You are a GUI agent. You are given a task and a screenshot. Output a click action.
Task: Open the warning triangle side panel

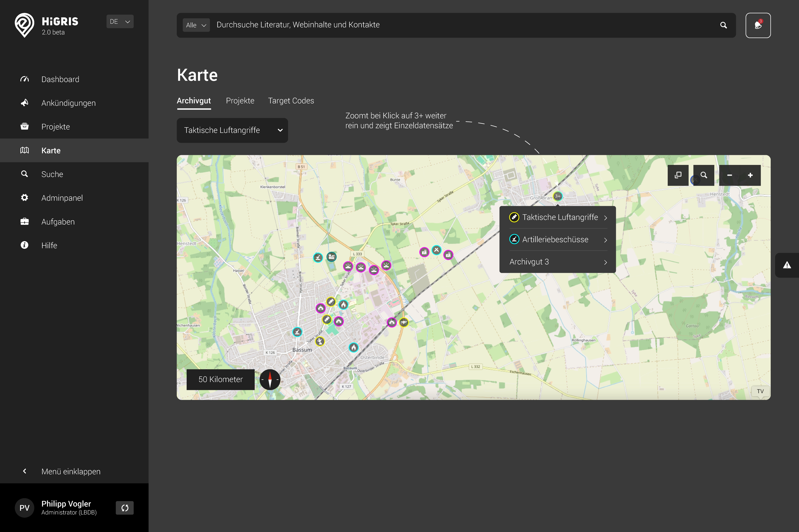coord(787,265)
